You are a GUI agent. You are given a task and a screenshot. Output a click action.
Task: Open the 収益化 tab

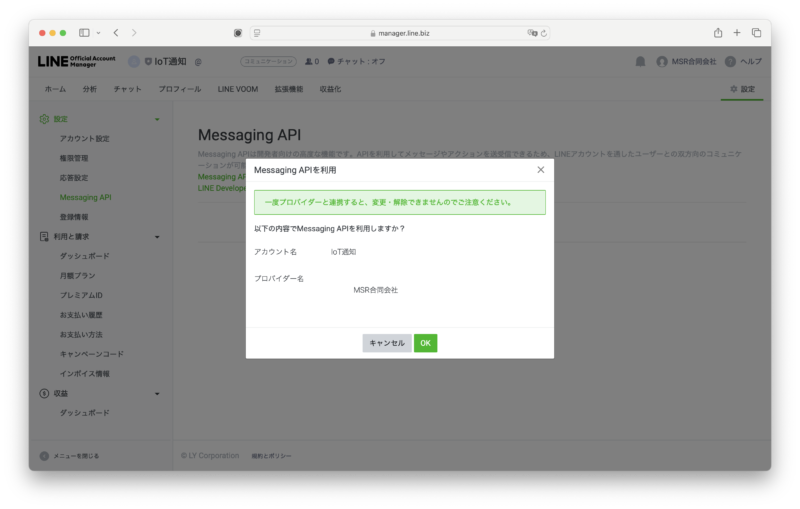coord(330,89)
